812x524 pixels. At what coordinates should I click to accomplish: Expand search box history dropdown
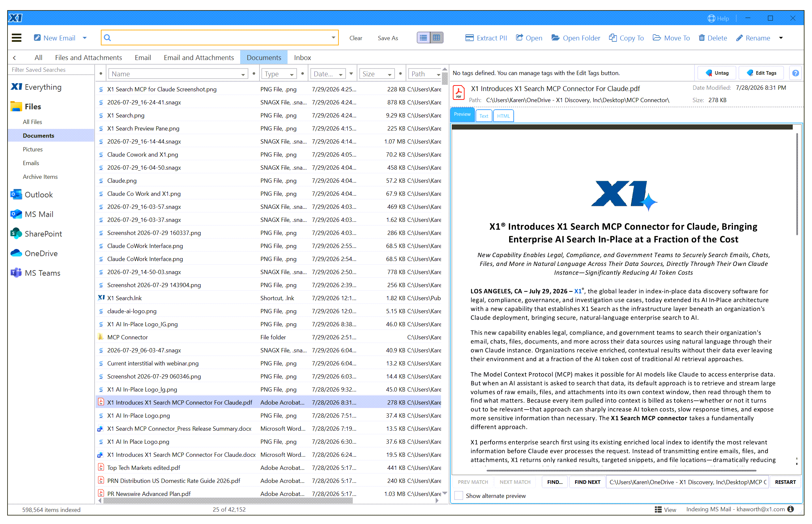(333, 38)
